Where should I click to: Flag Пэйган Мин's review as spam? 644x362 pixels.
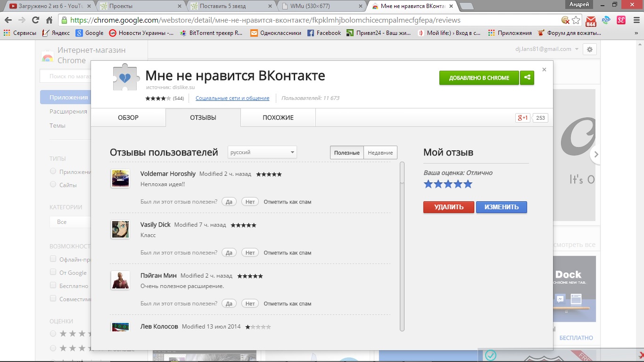click(288, 304)
